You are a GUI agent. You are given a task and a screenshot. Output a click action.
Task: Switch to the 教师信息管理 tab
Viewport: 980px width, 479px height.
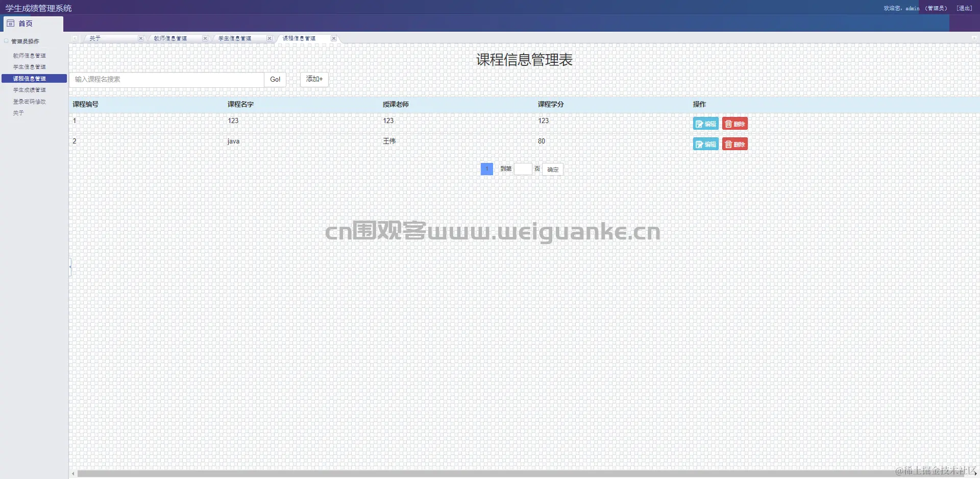(170, 38)
